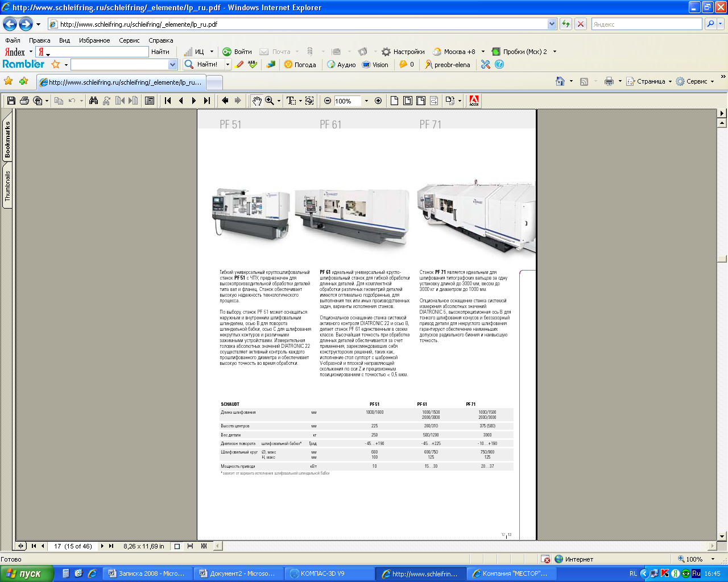Toggle Continuous Facing layout in status bar

click(204, 546)
